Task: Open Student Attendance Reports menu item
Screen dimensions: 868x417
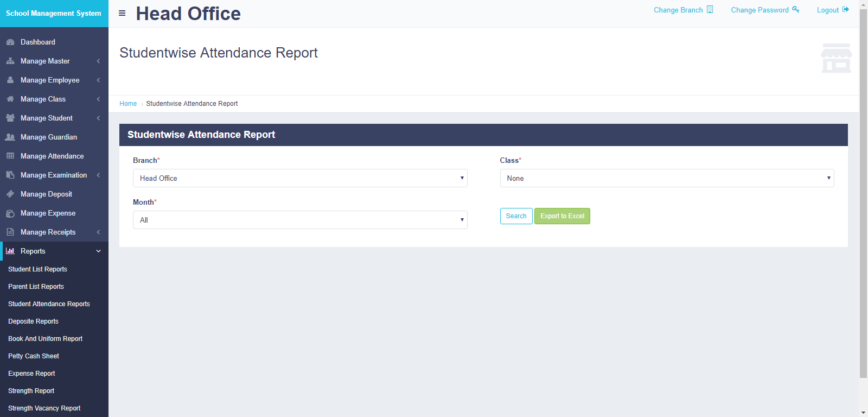Action: 49,304
